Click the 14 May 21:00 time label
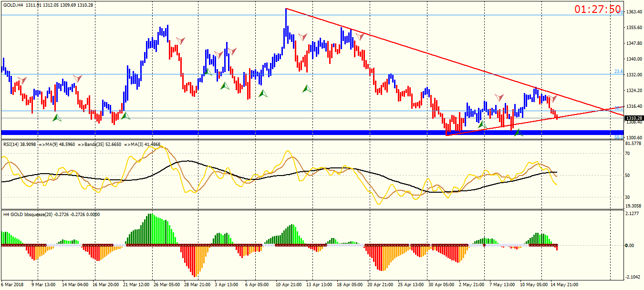 pos(565,285)
